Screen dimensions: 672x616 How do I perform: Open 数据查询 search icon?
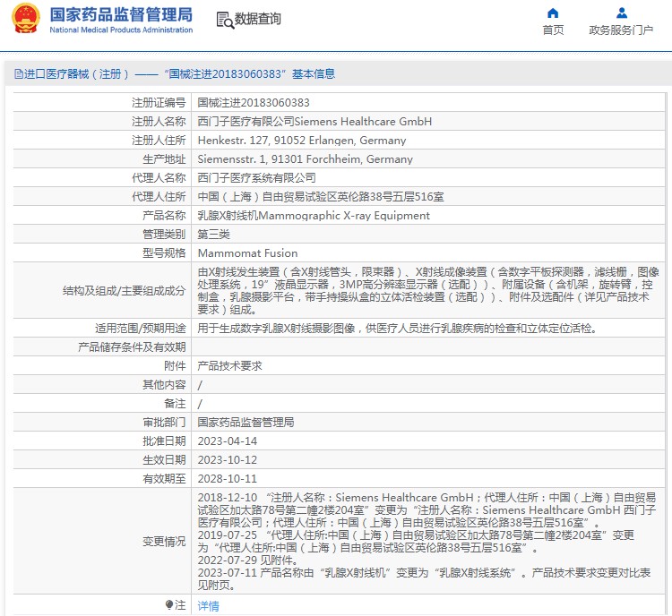225,20
